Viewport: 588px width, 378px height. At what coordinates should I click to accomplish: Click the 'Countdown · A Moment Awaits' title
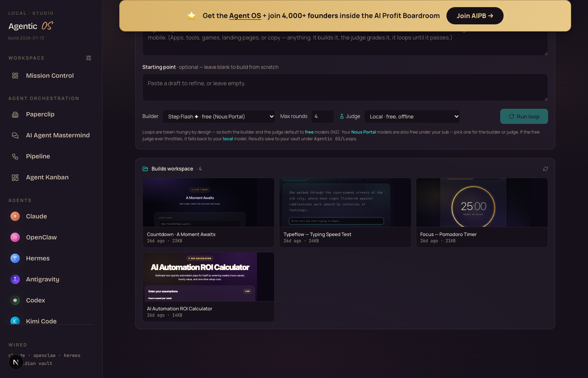(181, 234)
